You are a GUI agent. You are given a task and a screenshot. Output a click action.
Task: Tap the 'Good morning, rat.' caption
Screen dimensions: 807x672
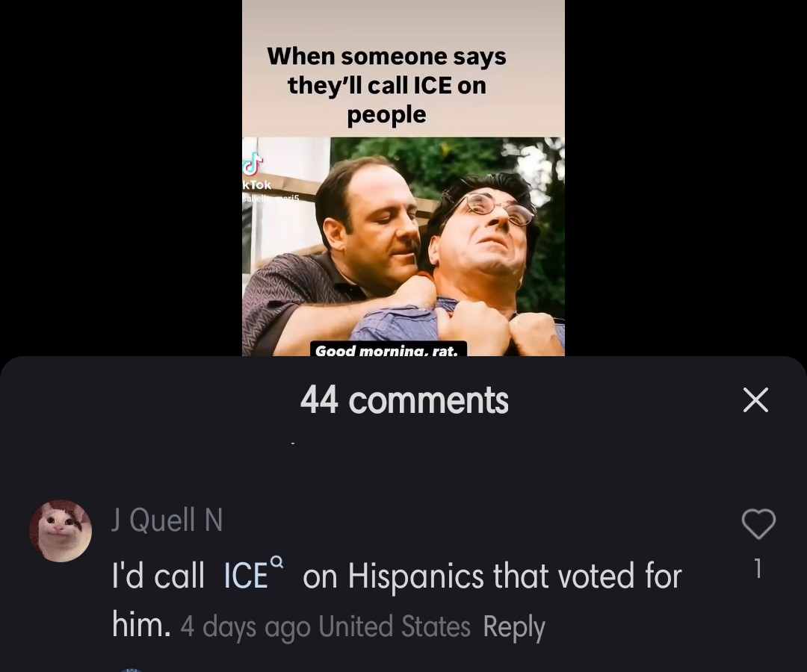[388, 349]
